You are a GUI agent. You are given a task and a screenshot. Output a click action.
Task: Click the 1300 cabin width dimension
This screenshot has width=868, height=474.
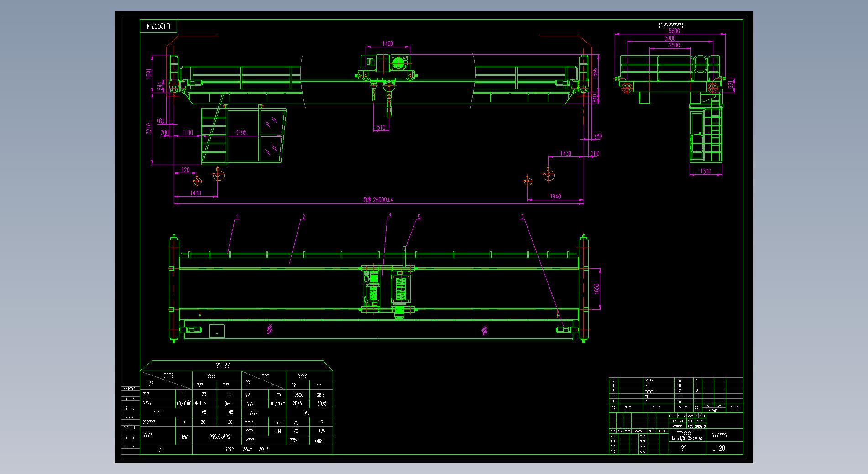(705, 172)
